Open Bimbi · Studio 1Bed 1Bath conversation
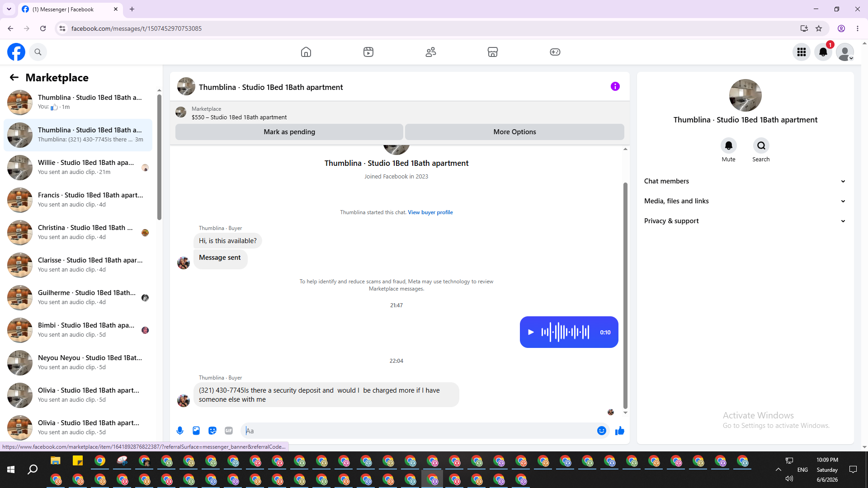The image size is (868, 488). coord(78,330)
